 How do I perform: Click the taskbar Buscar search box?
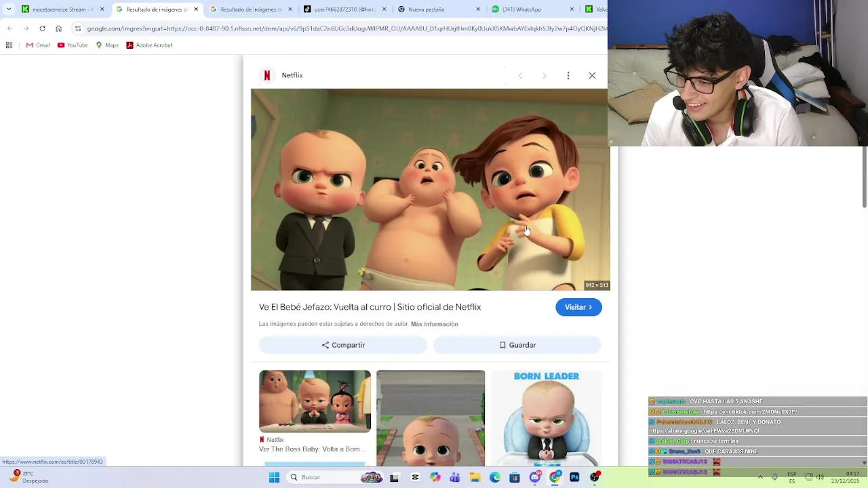(x=335, y=477)
